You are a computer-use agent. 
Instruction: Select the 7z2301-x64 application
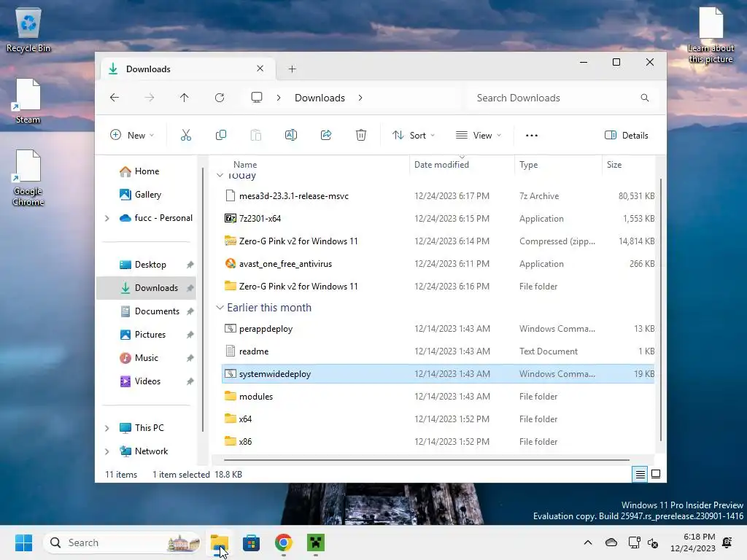pos(438,219)
